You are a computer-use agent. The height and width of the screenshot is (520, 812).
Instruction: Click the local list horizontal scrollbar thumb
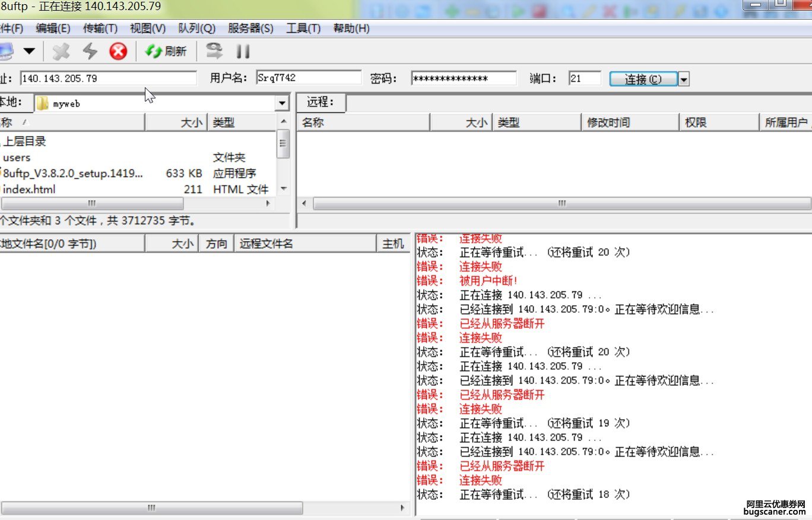[x=92, y=203]
